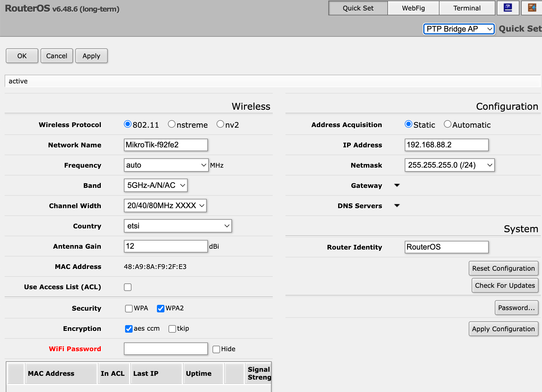The height and width of the screenshot is (392, 542).
Task: Open the Terminal tab
Action: 467,8
